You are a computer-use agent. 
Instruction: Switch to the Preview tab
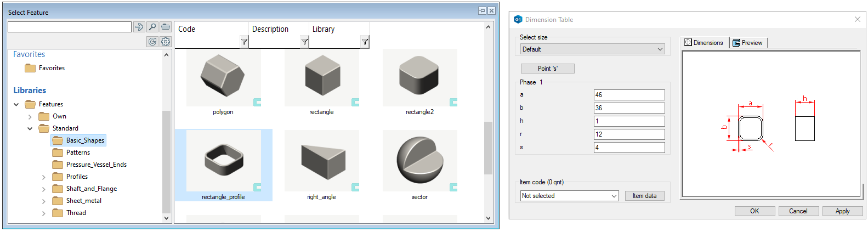pyautogui.click(x=748, y=43)
